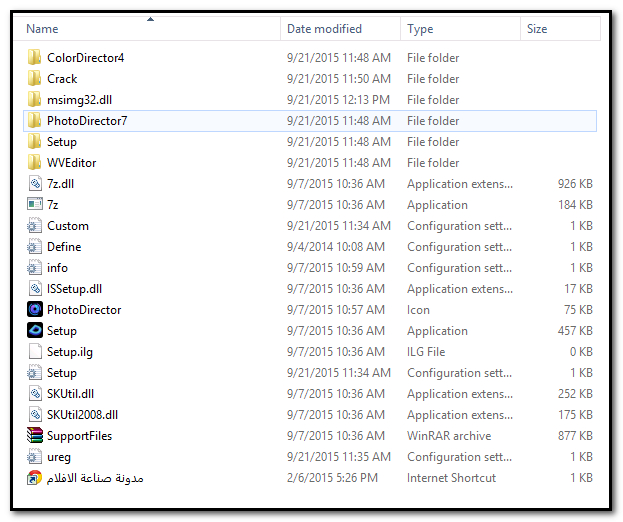The width and height of the screenshot is (623, 522).
Task: Select the info file name
Action: click(x=57, y=268)
